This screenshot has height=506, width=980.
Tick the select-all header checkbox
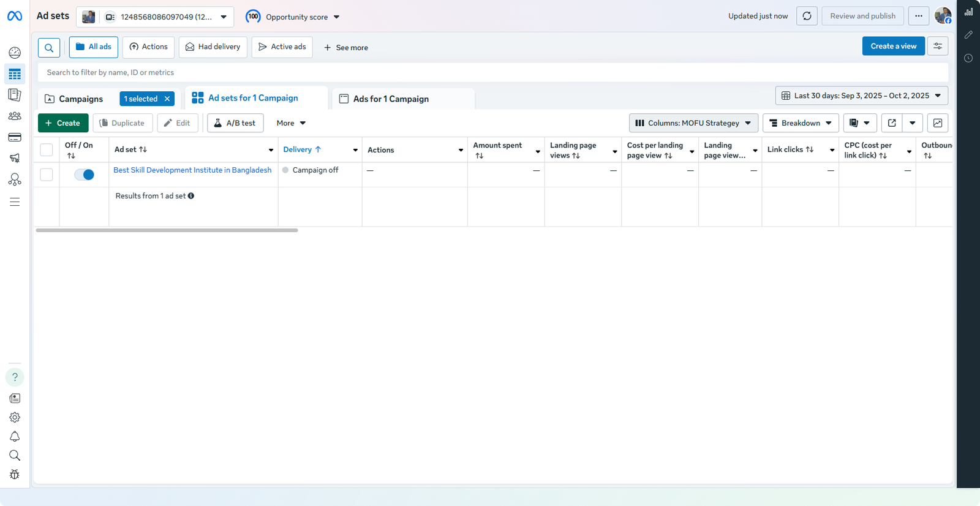click(47, 149)
